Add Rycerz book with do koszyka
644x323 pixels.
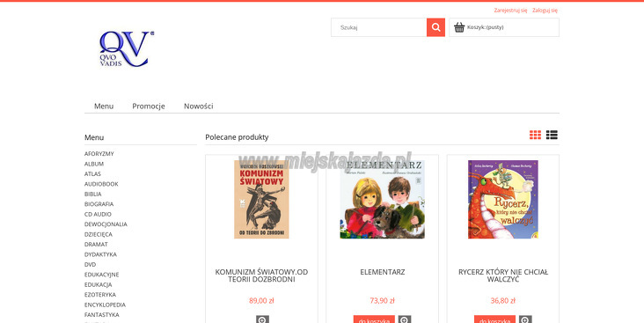[x=495, y=319]
